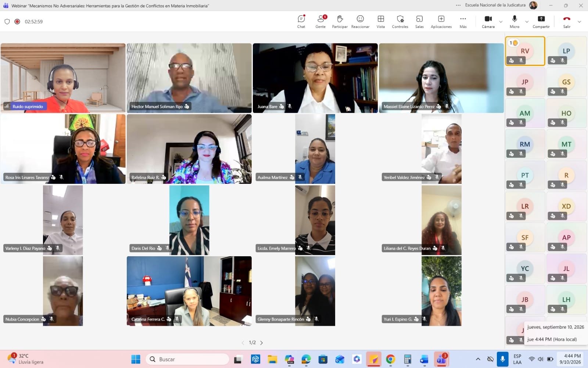
Task: Open the Aplicaciones panel
Action: coord(441,22)
